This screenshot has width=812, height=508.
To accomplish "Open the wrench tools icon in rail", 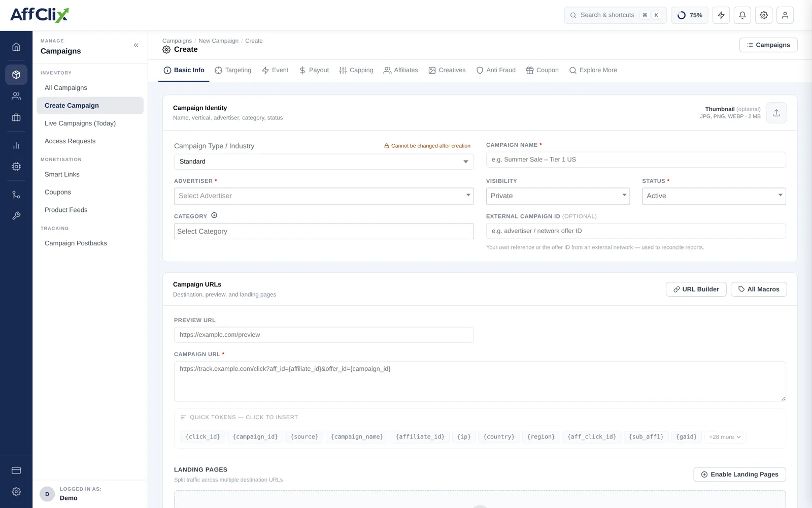I will pos(16,216).
